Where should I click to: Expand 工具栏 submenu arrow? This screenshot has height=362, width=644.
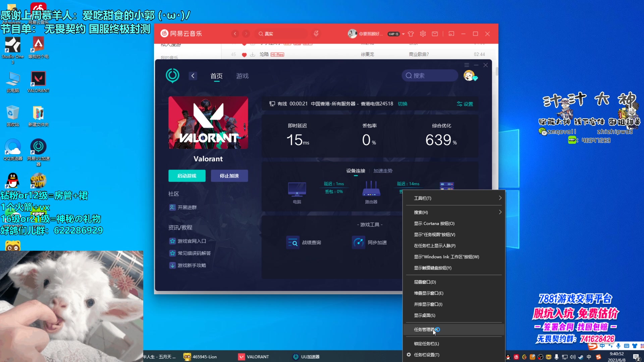pyautogui.click(x=500, y=198)
